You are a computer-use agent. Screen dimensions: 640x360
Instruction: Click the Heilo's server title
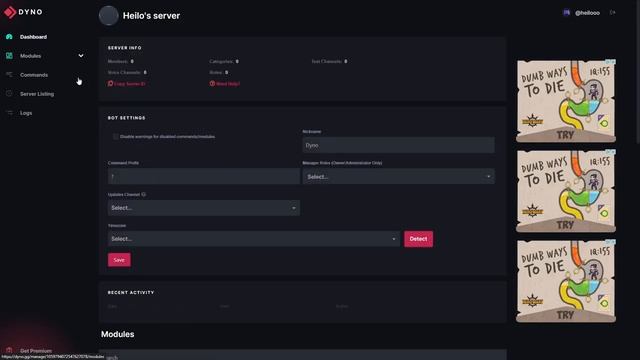click(151, 16)
